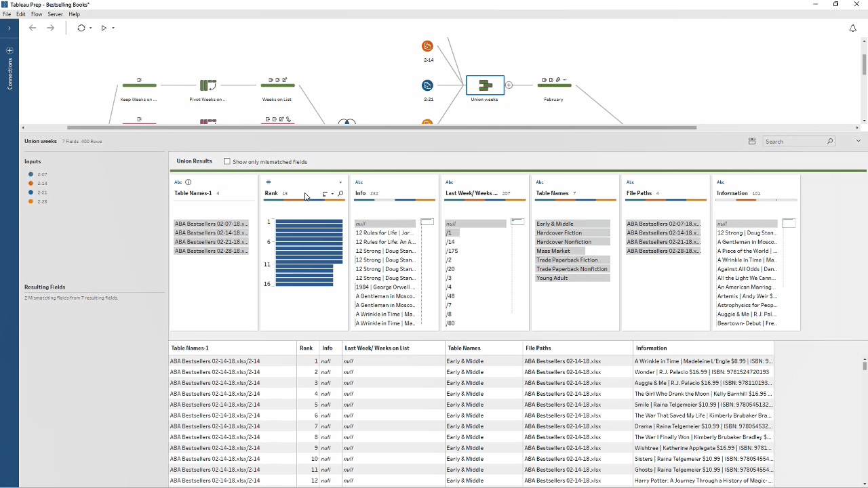Click the 2-14 orange input step
Screen dimensions: 868x488
pyautogui.click(x=427, y=46)
